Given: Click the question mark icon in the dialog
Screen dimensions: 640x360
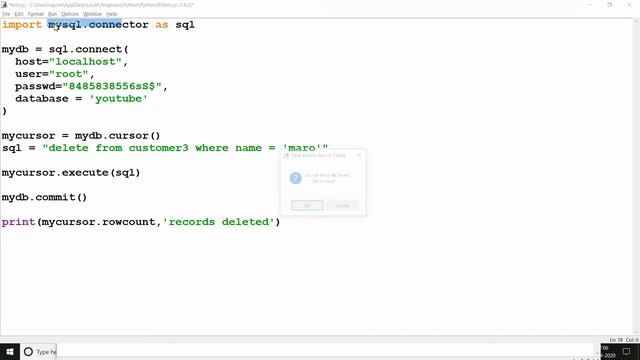Looking at the screenshot, I should (296, 178).
